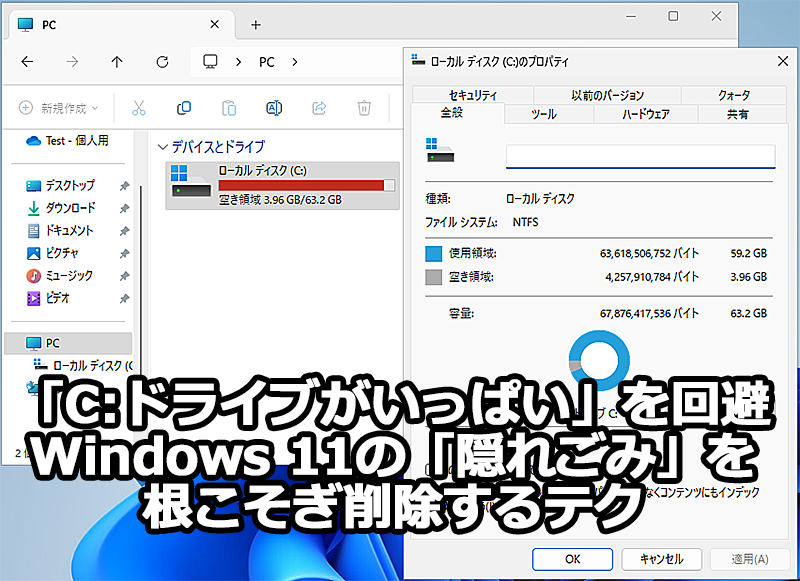The image size is (800, 581).
Task: Click 空き領域 3.96 GB/63.2 GB text
Action: [280, 200]
